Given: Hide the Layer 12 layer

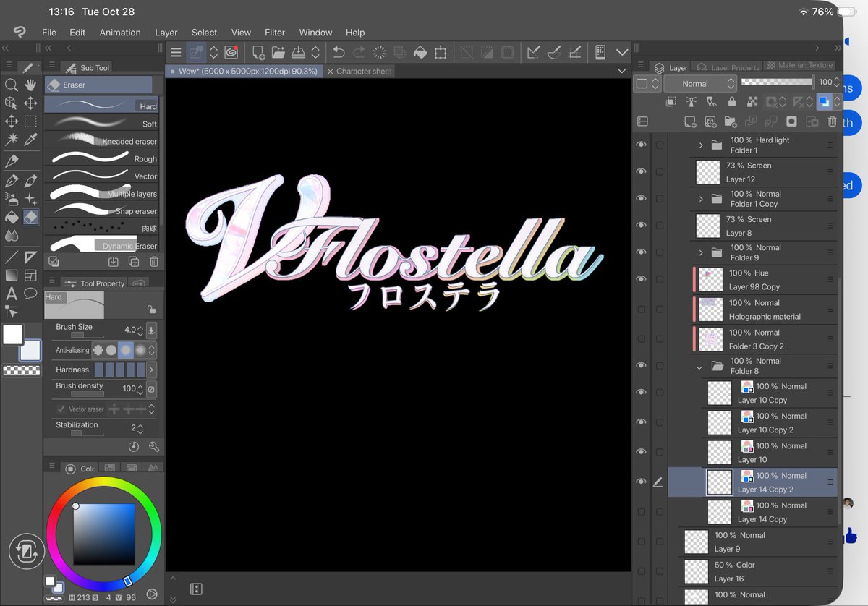Looking at the screenshot, I should click(x=641, y=172).
